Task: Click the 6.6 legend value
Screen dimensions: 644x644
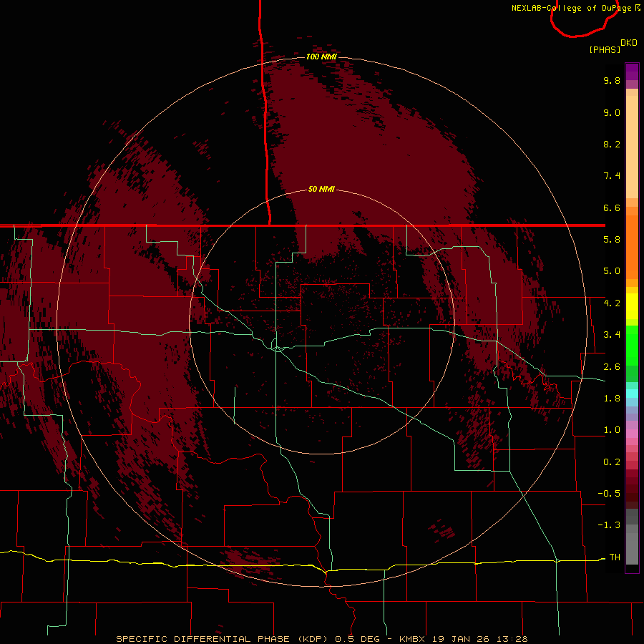Action: tap(612, 208)
